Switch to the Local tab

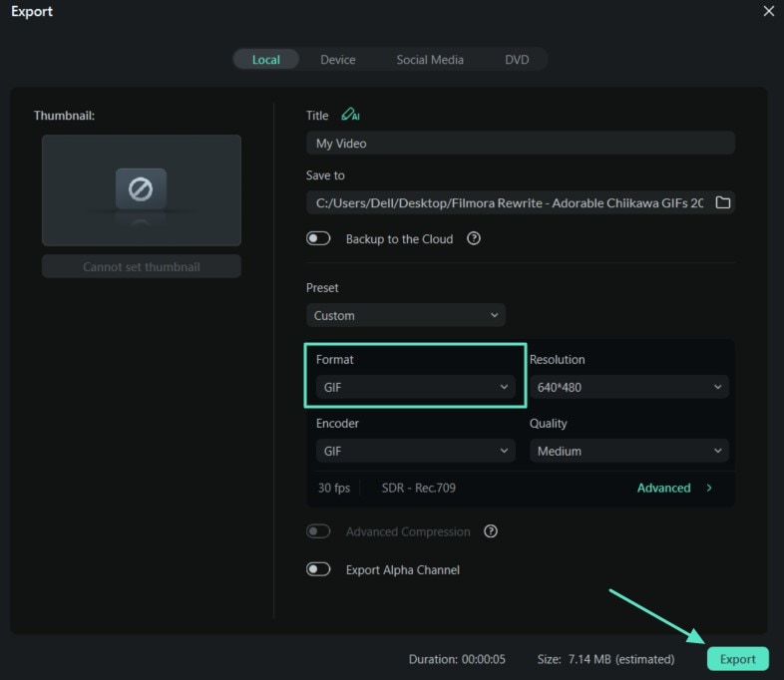[x=266, y=60]
